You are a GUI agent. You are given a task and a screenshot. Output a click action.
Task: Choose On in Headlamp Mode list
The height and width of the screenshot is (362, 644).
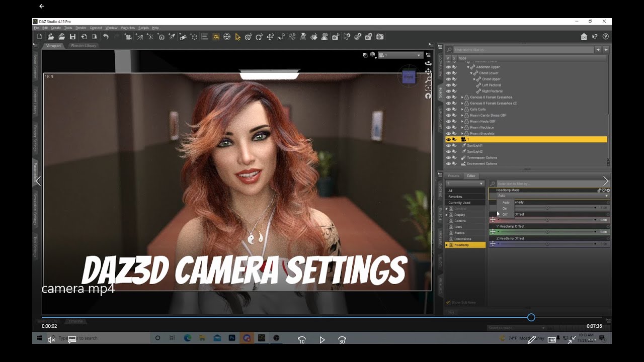pyautogui.click(x=505, y=208)
